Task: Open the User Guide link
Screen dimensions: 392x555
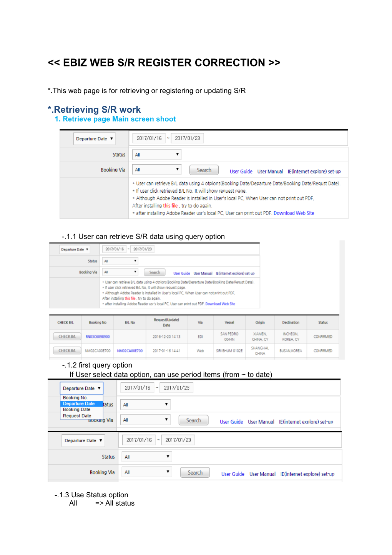Action: click(x=241, y=172)
